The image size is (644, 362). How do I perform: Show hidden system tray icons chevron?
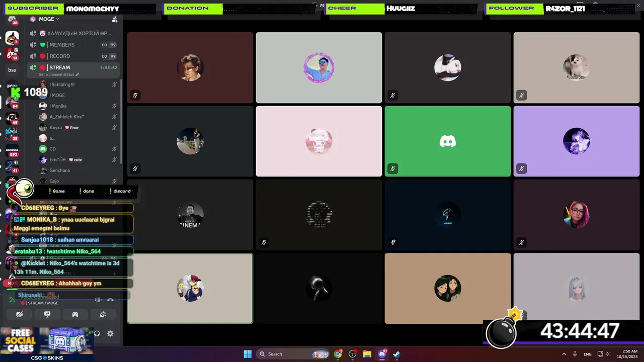click(564, 354)
